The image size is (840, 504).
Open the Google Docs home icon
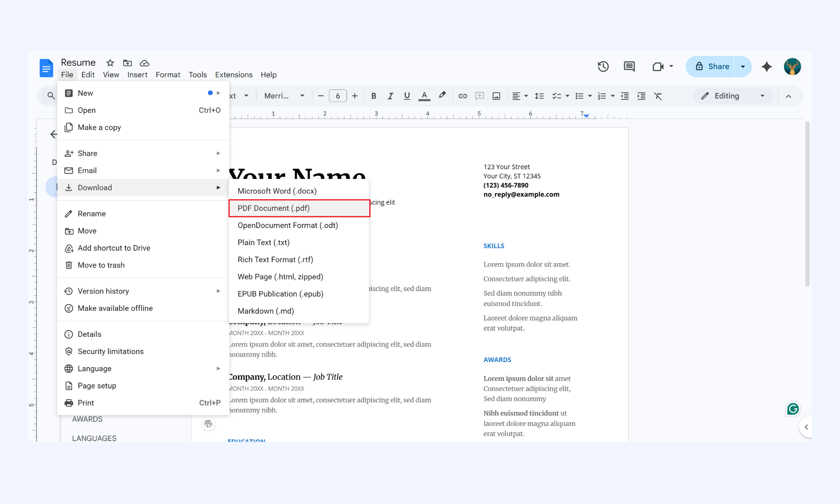pyautogui.click(x=46, y=68)
